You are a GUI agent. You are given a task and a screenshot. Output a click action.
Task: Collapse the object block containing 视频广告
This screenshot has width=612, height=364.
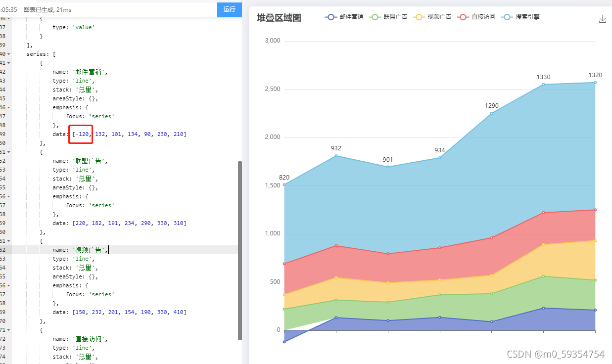click(x=9, y=241)
